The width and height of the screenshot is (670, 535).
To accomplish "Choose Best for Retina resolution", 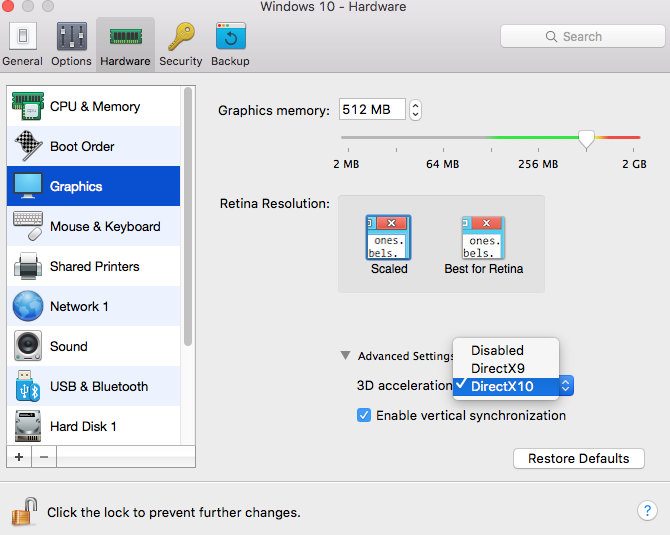I will point(483,244).
